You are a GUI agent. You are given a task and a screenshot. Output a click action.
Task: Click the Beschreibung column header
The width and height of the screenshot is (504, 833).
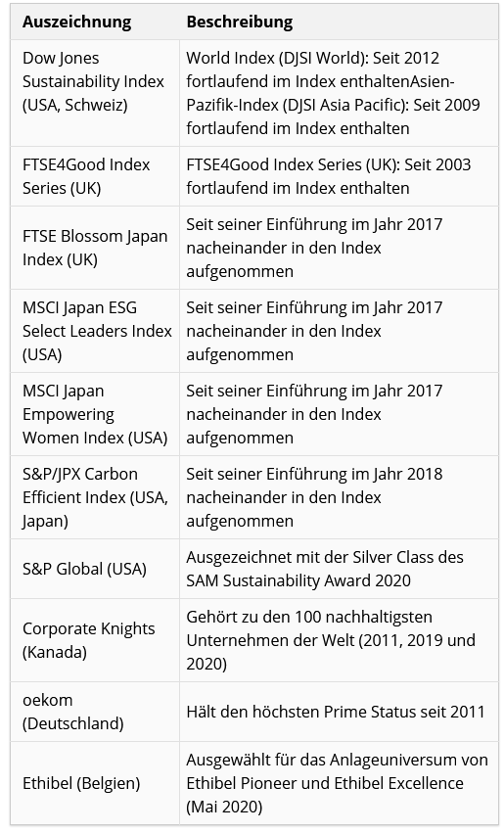tap(240, 22)
